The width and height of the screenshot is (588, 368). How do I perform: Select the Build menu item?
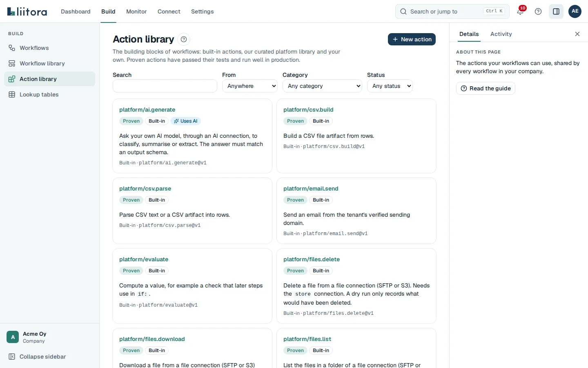click(108, 11)
